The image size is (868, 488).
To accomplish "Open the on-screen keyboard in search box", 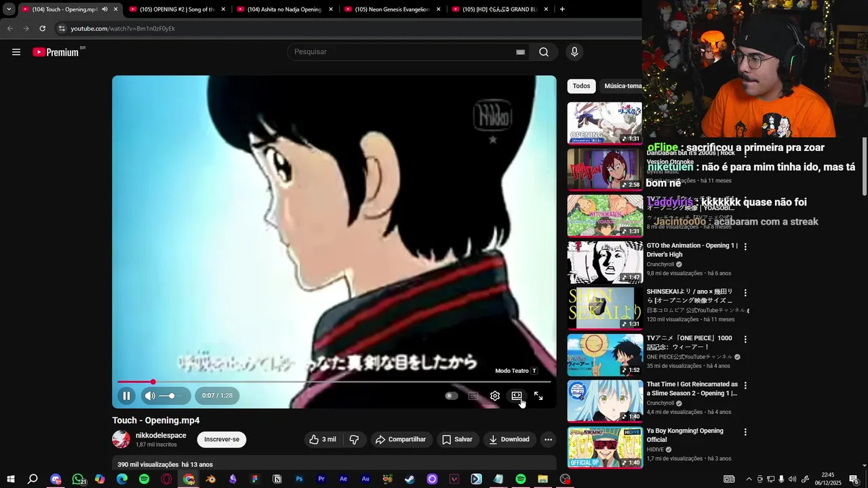I will coord(520,52).
